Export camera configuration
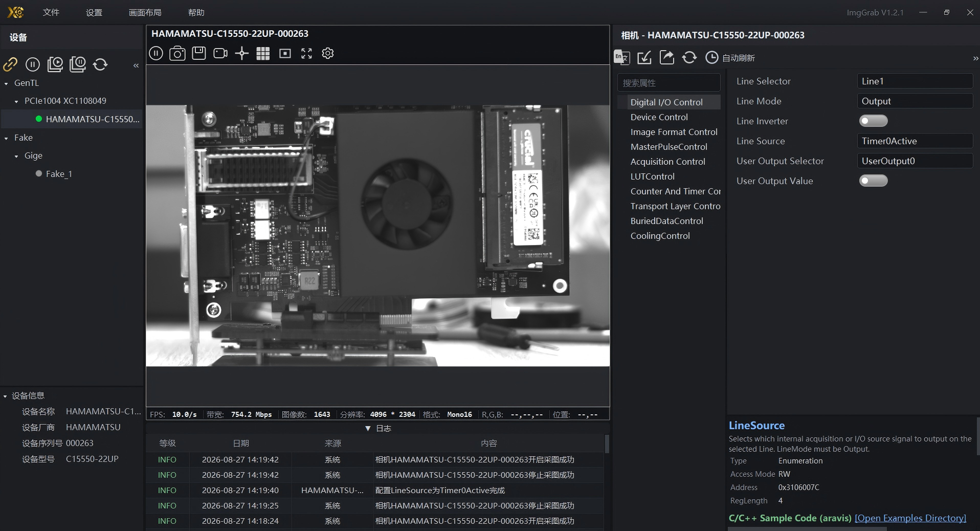Viewport: 980px width, 531px height. pyautogui.click(x=667, y=57)
